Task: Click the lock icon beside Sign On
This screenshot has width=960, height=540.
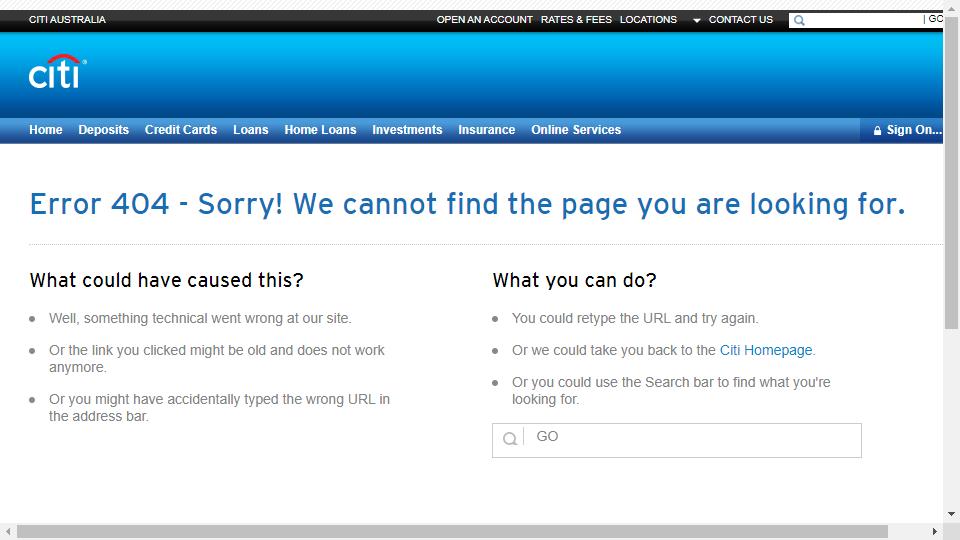Action: [877, 130]
